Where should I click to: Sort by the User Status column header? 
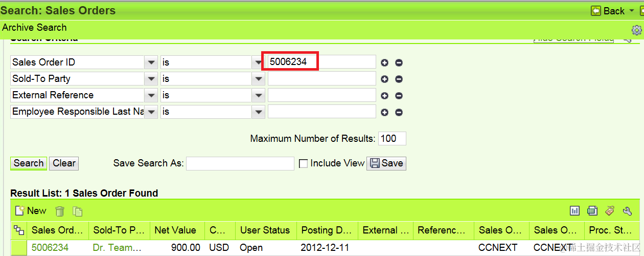[266, 230]
